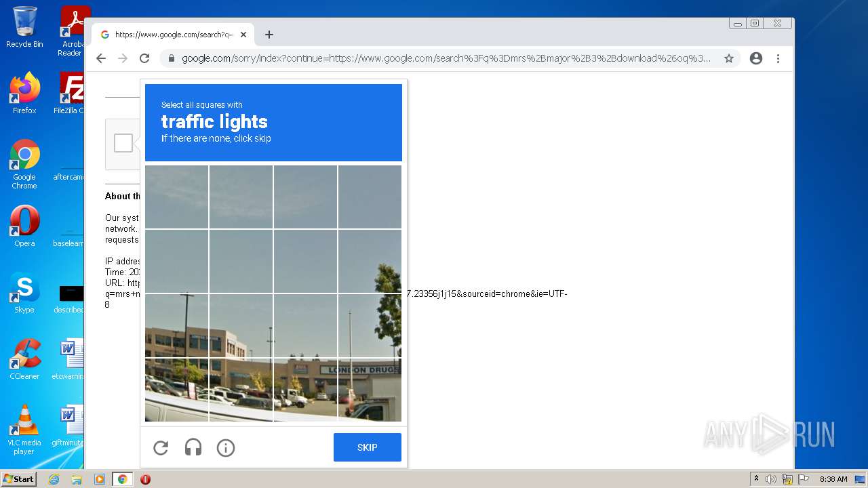Open the Acrobat Reader desktop shortcut
Image resolution: width=868 pixels, height=488 pixels.
click(72, 31)
